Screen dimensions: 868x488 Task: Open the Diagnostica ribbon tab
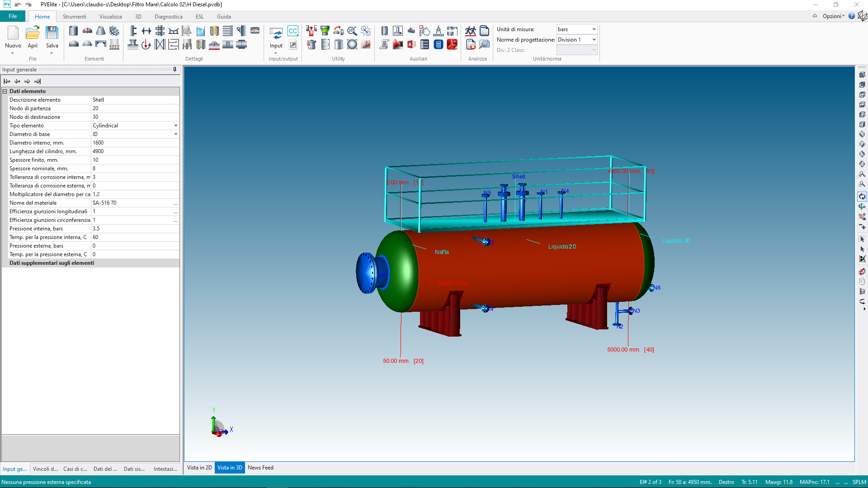(x=168, y=17)
